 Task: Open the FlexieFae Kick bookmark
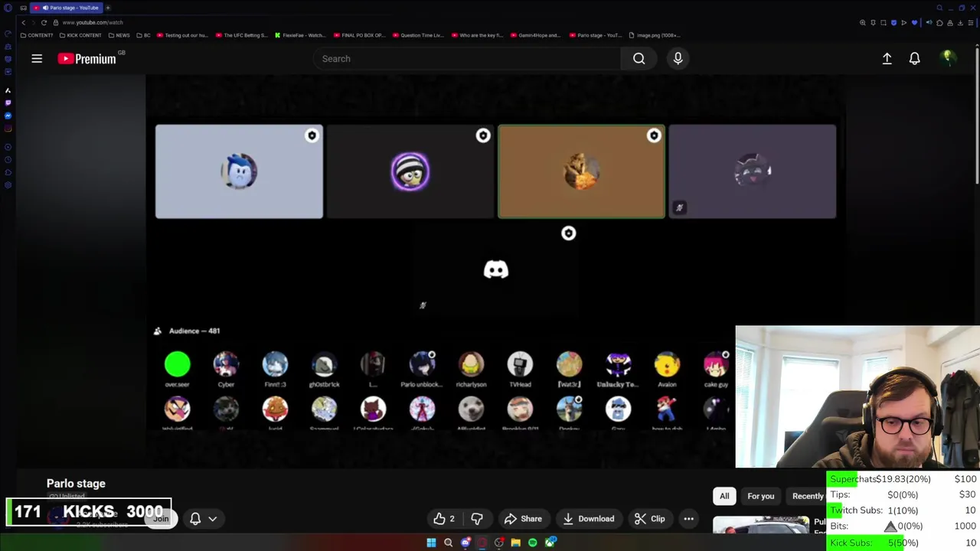(x=299, y=35)
